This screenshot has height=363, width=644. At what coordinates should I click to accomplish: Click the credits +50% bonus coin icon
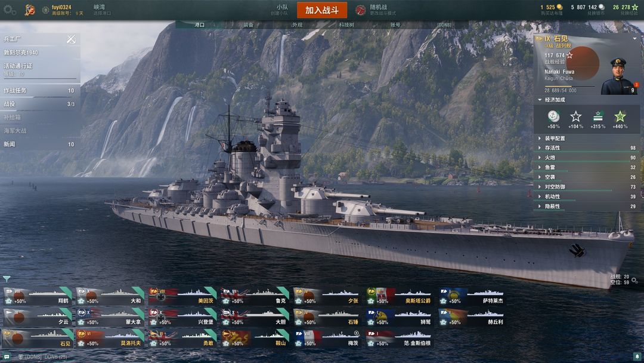coord(553,116)
